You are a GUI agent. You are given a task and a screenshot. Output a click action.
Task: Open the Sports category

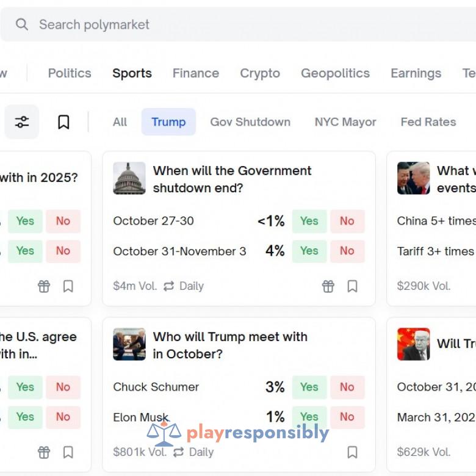(132, 73)
